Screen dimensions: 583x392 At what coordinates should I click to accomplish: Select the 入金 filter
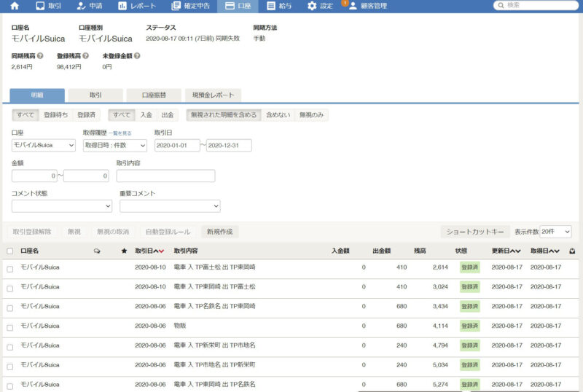coord(146,115)
